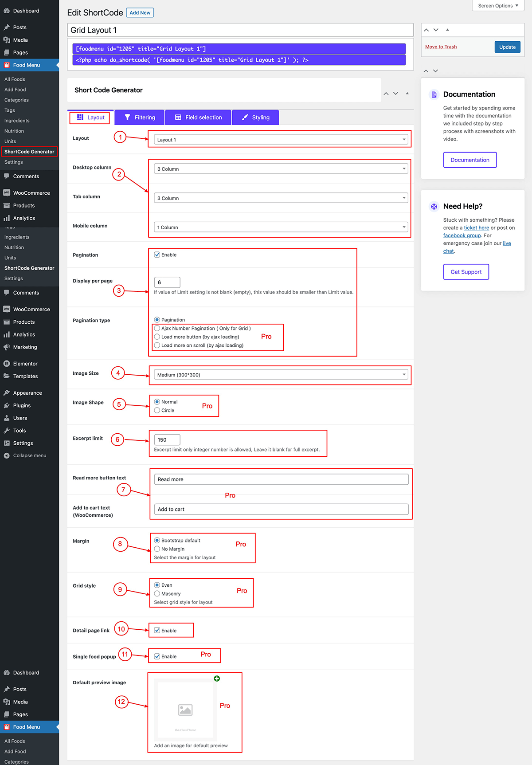
Task: Click the Plugins plug icon
Action: [x=7, y=405]
